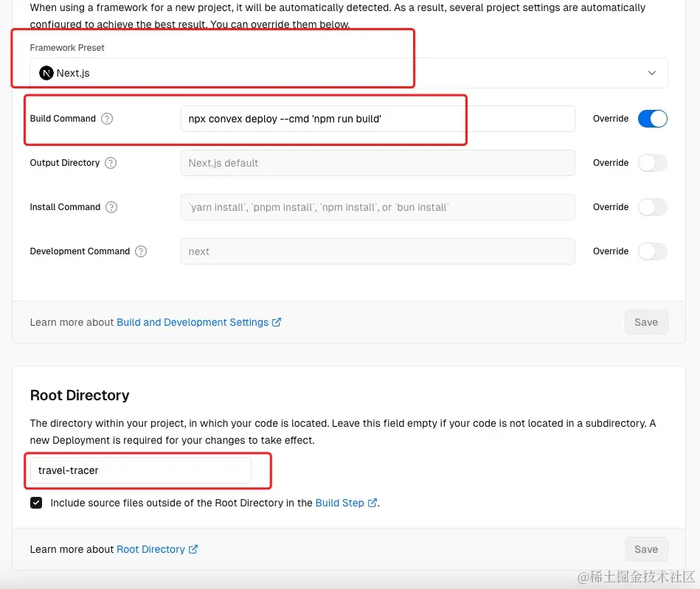
Task: Click the Development Command help icon
Action: 141,251
